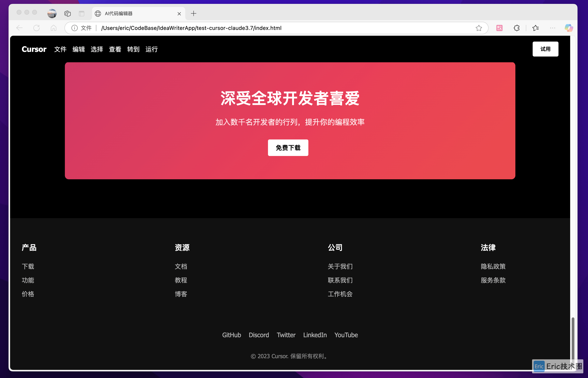Screen dimensions: 588x378
Task: Toggle the vertical tabs pane icon
Action: 82,14
